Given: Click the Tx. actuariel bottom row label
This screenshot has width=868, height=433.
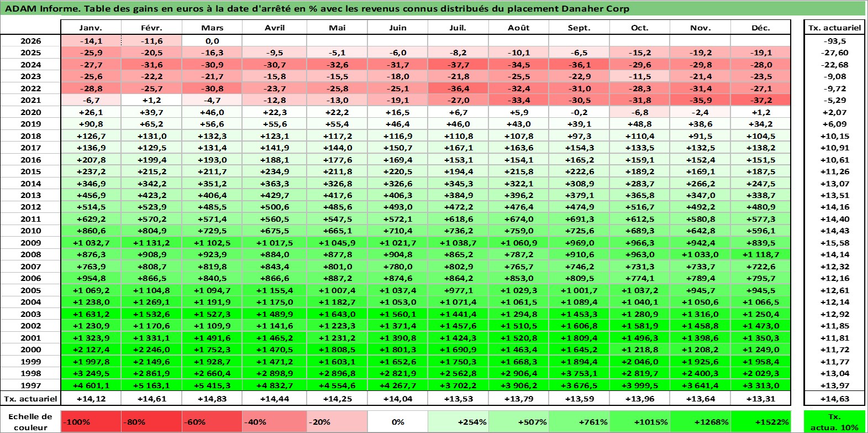Looking at the screenshot, I should 30,399.
